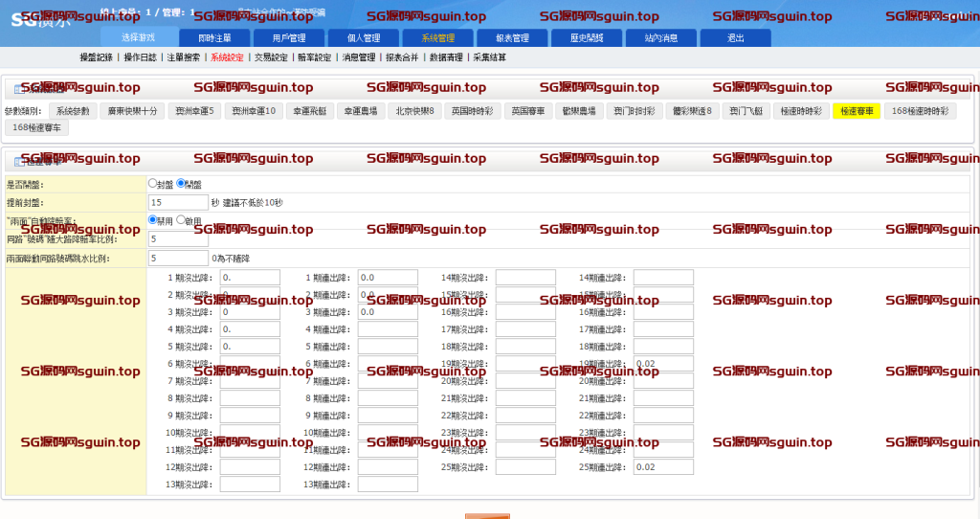Screen dimensions: 980x519
Task: Open the 交易設定 submenu link
Action: pyautogui.click(x=271, y=57)
